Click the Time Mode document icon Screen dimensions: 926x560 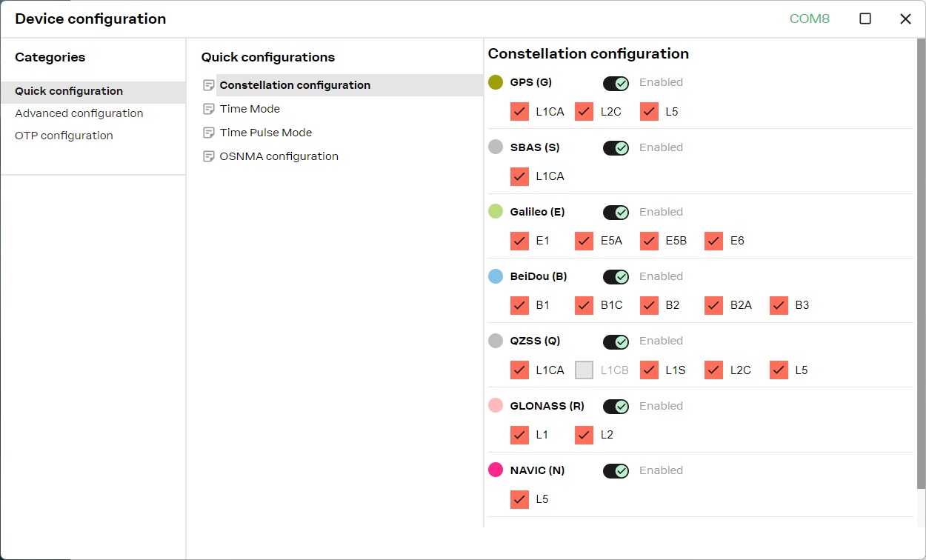coord(209,109)
